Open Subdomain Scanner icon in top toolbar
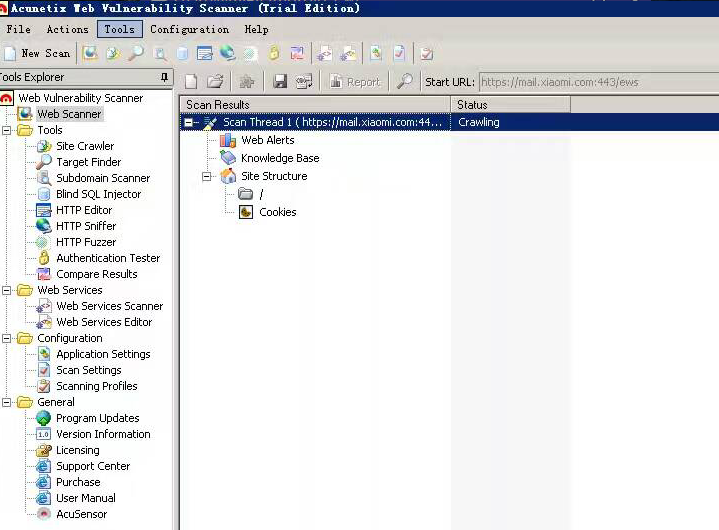The height and width of the screenshot is (530, 719). tap(160, 54)
